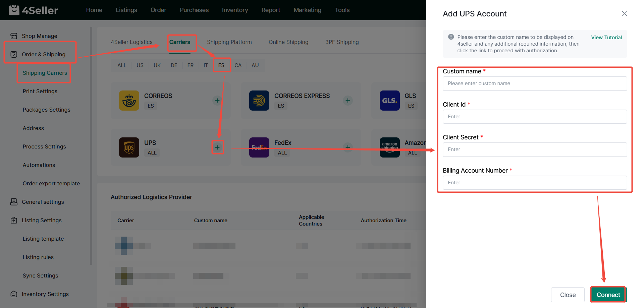Open Process Settings in sidebar
The image size is (644, 308).
coord(44,146)
